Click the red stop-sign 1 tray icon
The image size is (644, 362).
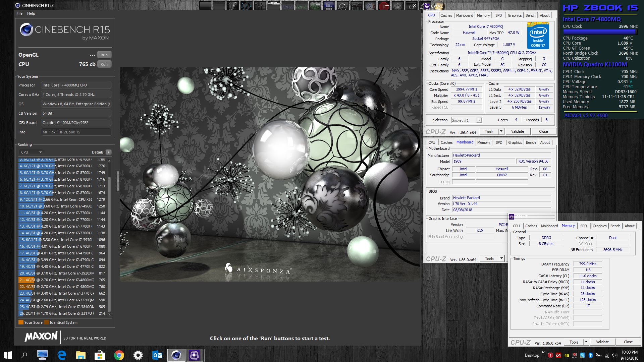[550, 355]
